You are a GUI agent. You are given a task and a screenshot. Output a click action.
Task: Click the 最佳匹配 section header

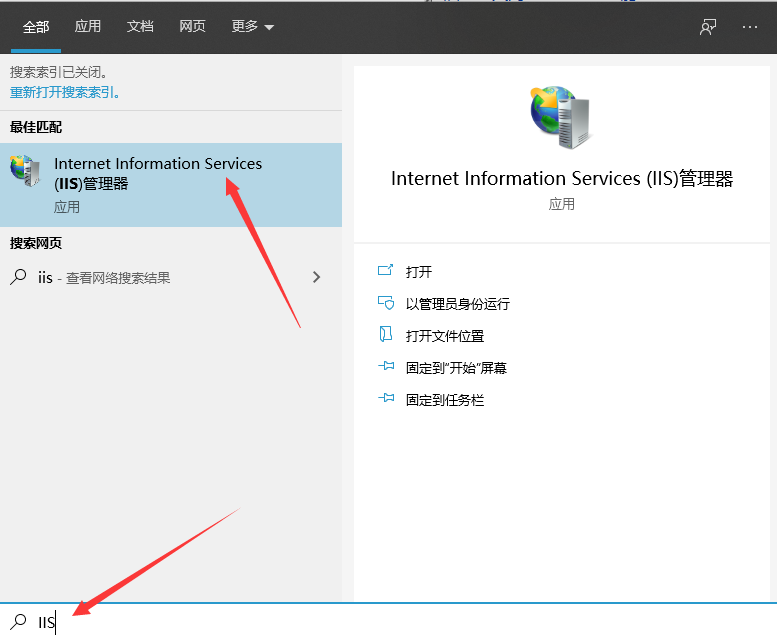tap(36, 127)
